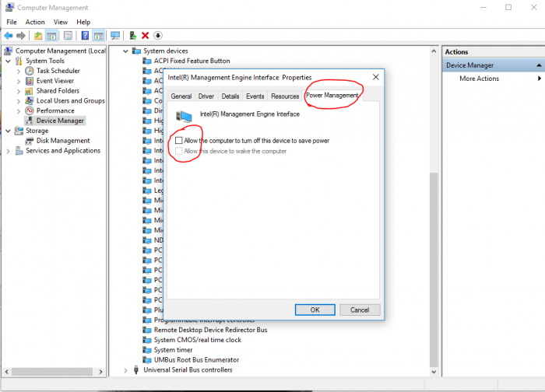Click the console tree scroll-right arrow
545x392 pixels.
pyautogui.click(x=100, y=372)
